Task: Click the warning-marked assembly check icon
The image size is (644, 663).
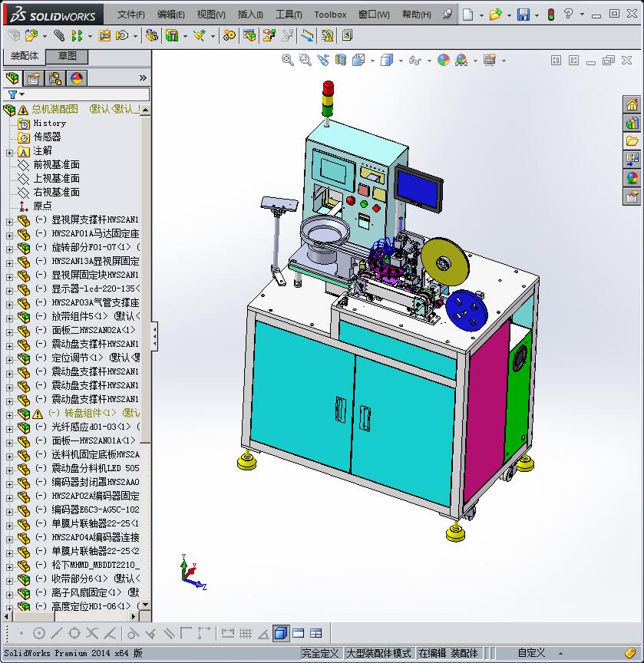Action: (327, 35)
